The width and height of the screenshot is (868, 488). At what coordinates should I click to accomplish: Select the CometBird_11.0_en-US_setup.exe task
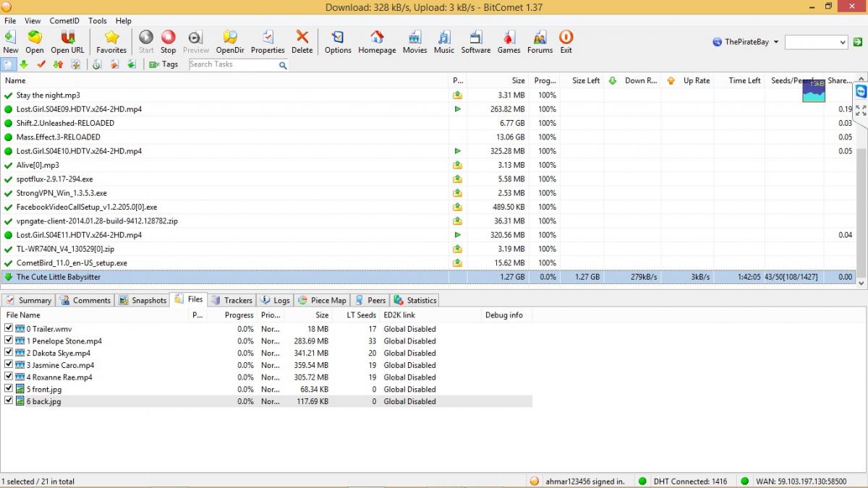tap(428, 263)
